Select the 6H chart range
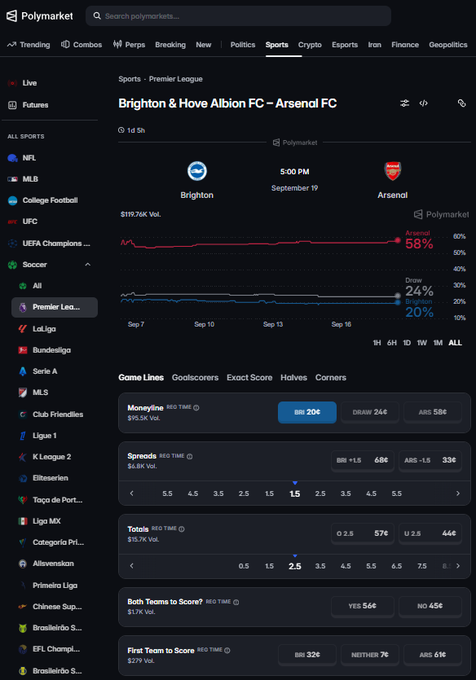Screen dimensions: 476x680 coord(392,343)
